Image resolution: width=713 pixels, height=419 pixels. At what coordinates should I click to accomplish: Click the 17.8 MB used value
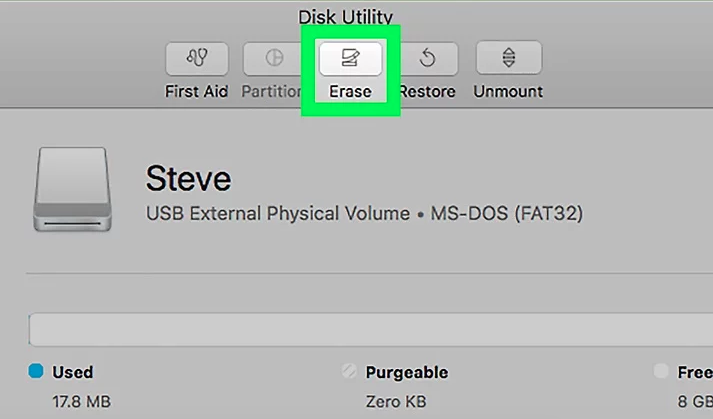[81, 402]
